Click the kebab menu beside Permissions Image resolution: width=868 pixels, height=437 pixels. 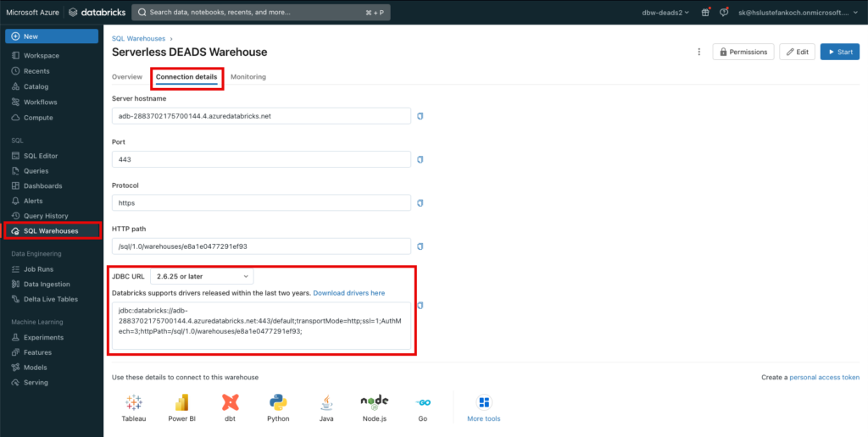point(699,52)
